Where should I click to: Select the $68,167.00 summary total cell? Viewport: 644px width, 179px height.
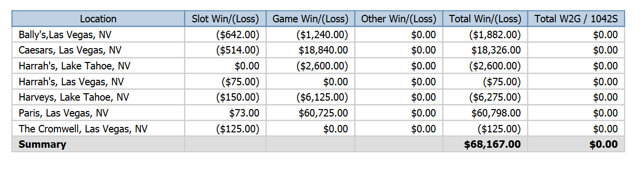pyautogui.click(x=485, y=144)
